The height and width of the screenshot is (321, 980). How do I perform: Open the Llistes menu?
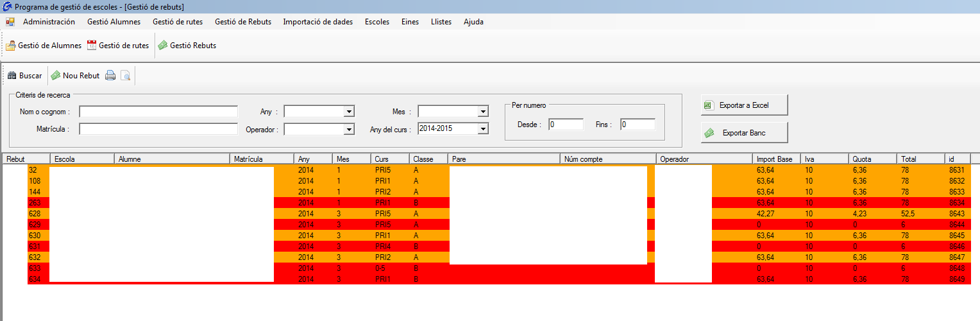(x=441, y=22)
